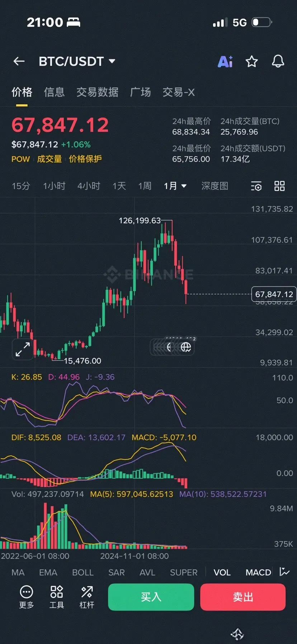
Task: Tap the DIF: 8,525.08 MACD readout
Action: point(36,437)
